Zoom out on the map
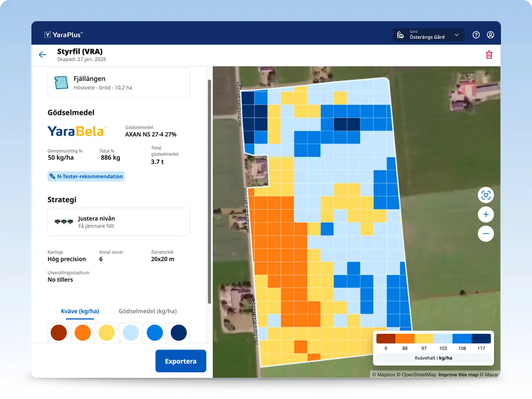This screenshot has width=532, height=399. (486, 234)
